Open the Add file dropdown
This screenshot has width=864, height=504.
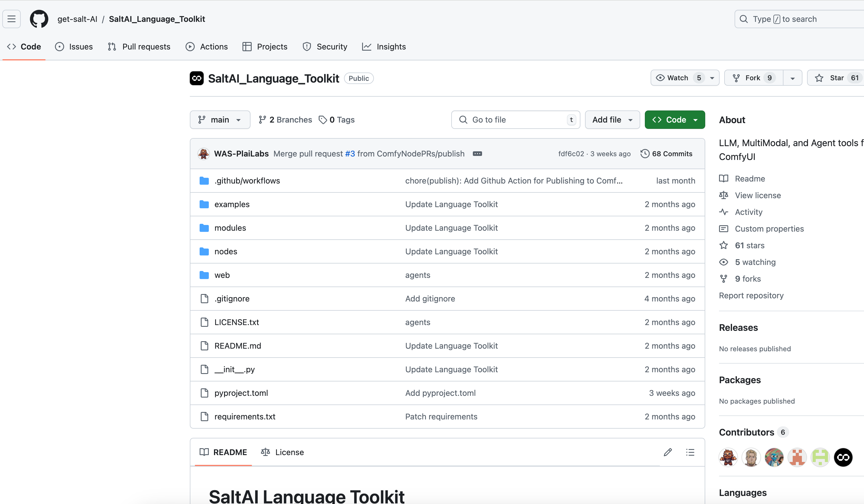click(612, 119)
